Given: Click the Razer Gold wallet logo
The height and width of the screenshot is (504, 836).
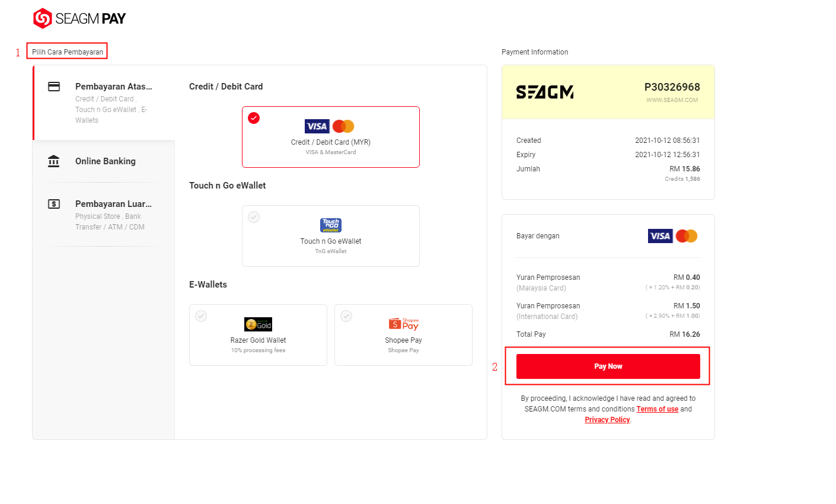Looking at the screenshot, I should (x=258, y=324).
